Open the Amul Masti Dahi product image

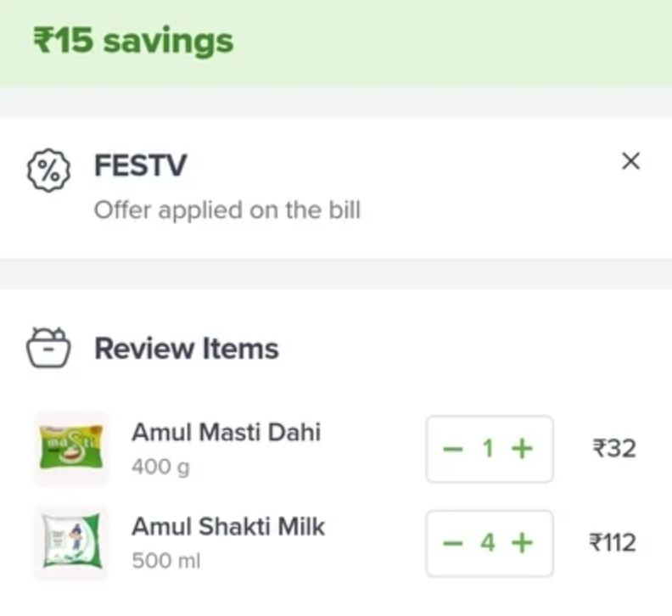[71, 449]
